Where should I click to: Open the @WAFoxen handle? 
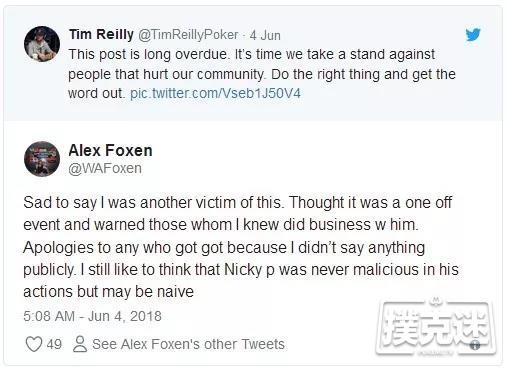(x=105, y=168)
